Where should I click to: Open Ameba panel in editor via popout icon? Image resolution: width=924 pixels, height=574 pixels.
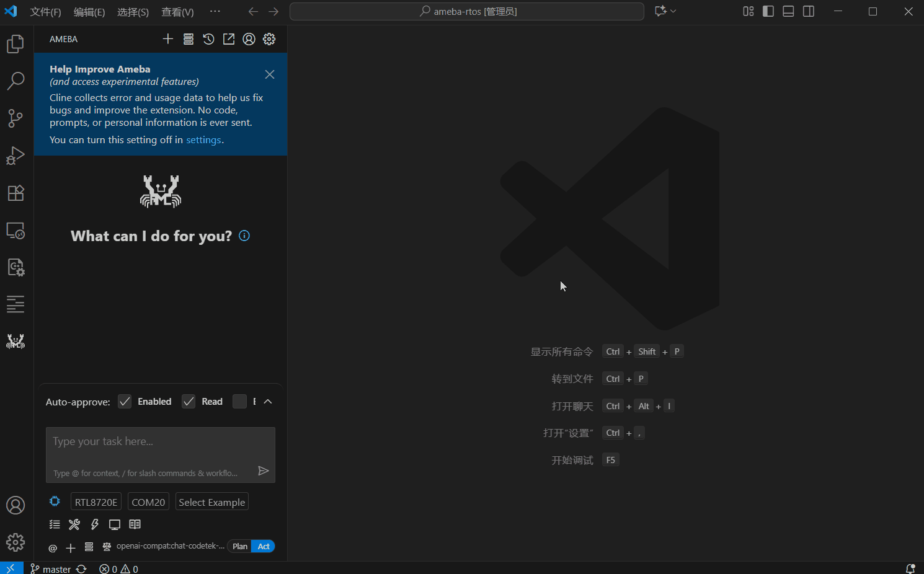(229, 39)
